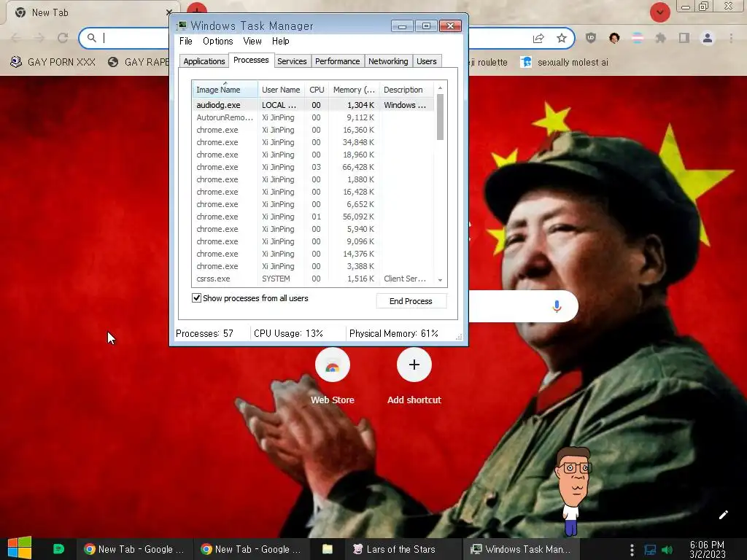Toggle Chrome side panel icon
747x560 pixels.
click(x=684, y=38)
